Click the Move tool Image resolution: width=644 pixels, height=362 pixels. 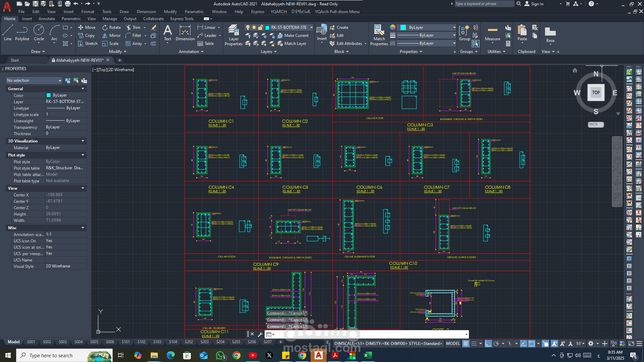(87, 27)
